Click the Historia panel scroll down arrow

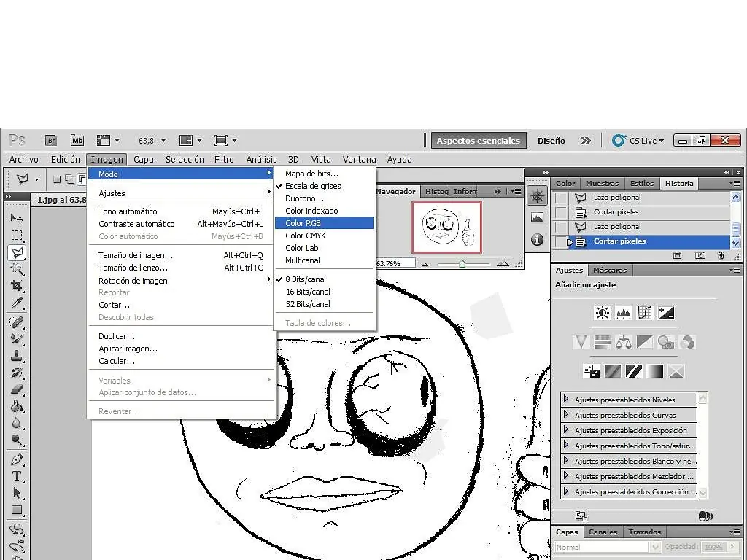point(735,244)
